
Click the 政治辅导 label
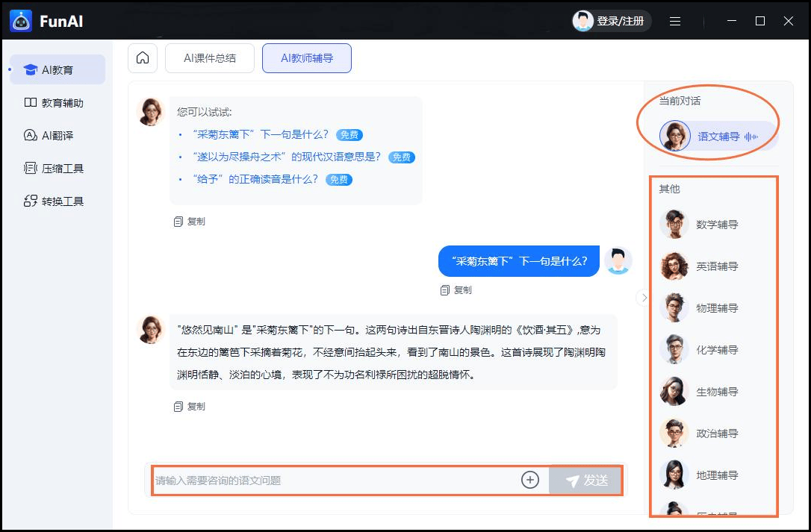717,434
